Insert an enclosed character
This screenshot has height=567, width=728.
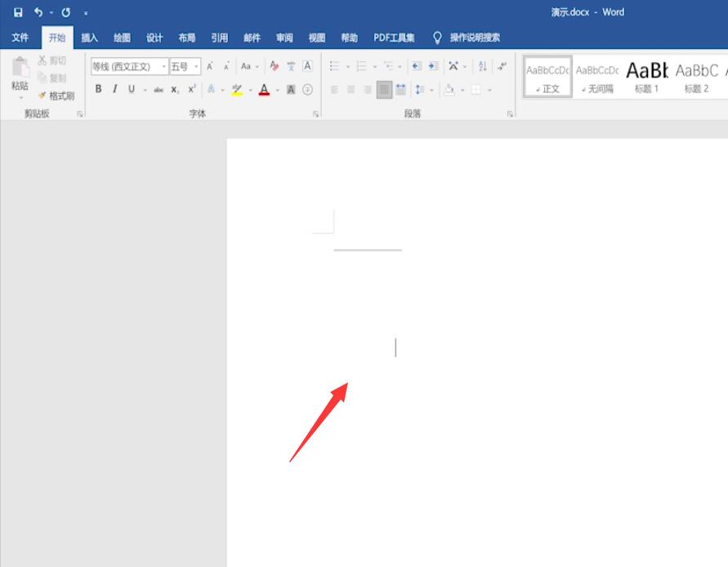[x=307, y=90]
